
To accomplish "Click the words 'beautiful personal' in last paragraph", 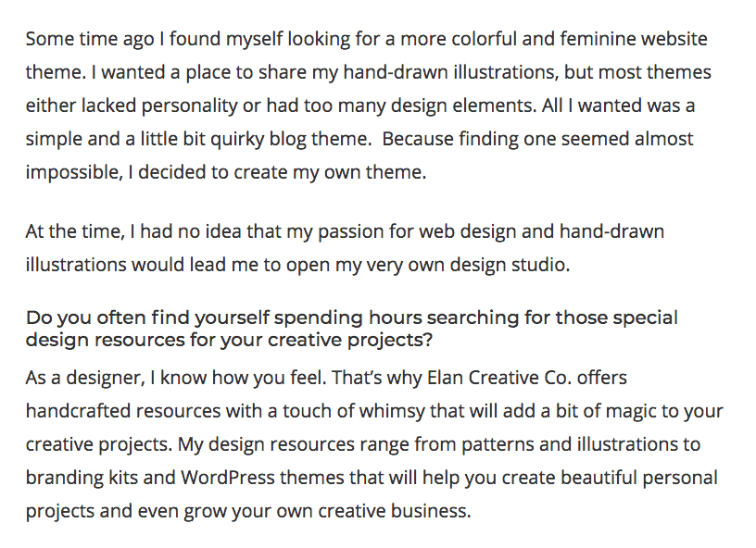I will coord(639,478).
